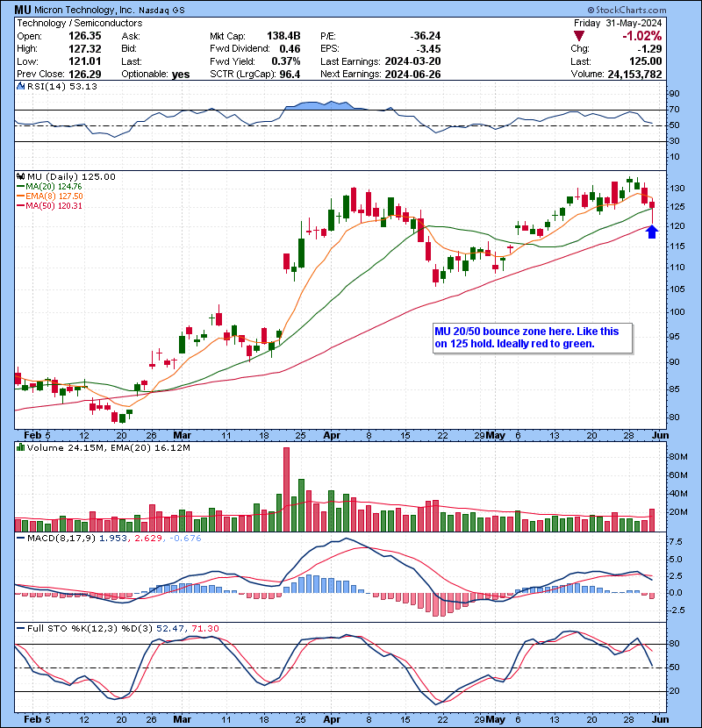Click the Chg value -1.29
Image resolution: width=702 pixels, height=728 pixels.
click(649, 49)
